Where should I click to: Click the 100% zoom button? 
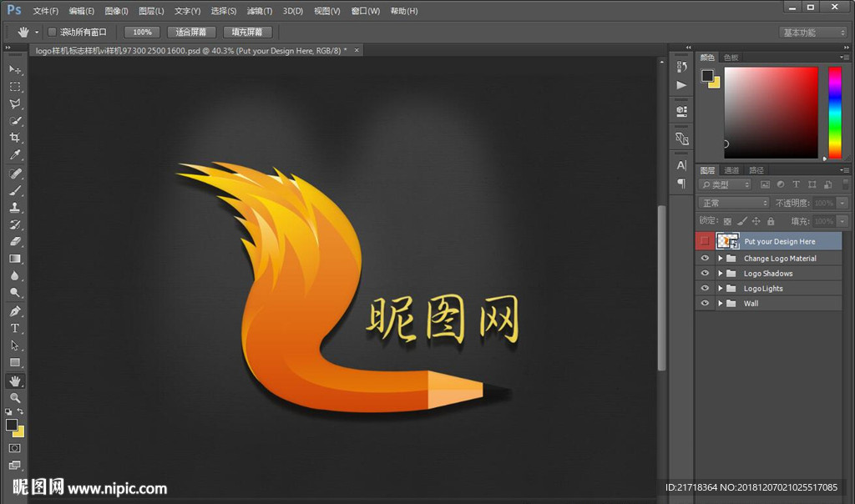142,33
